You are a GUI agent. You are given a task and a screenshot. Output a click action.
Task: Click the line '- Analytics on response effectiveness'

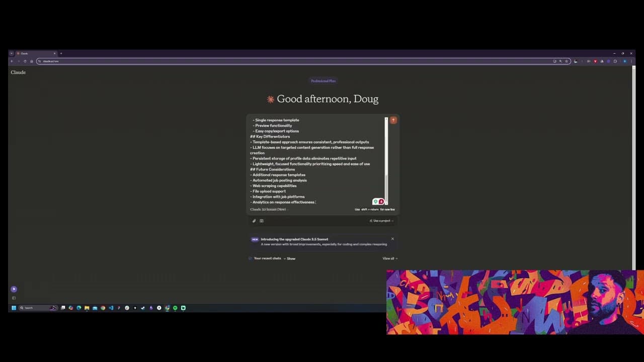282,202
